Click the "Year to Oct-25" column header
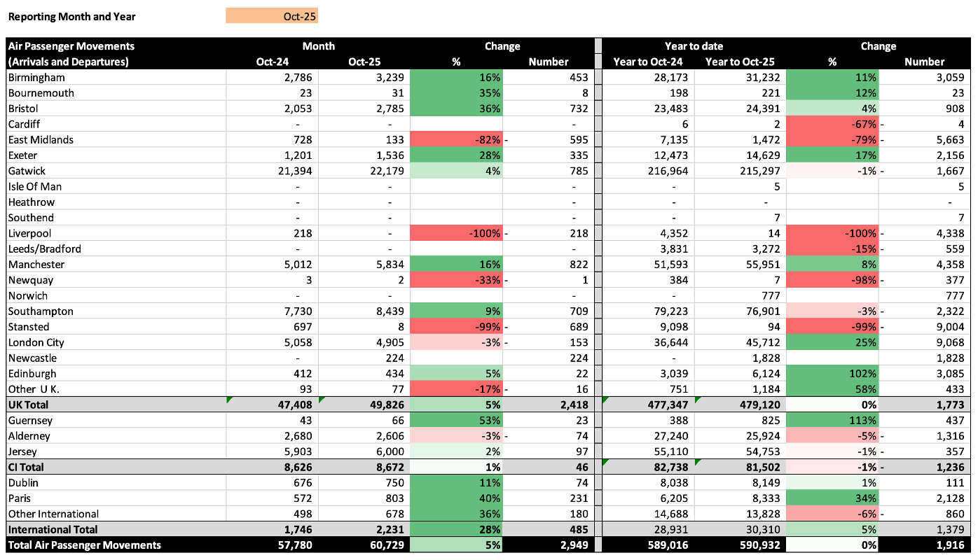978x560 pixels. (740, 62)
